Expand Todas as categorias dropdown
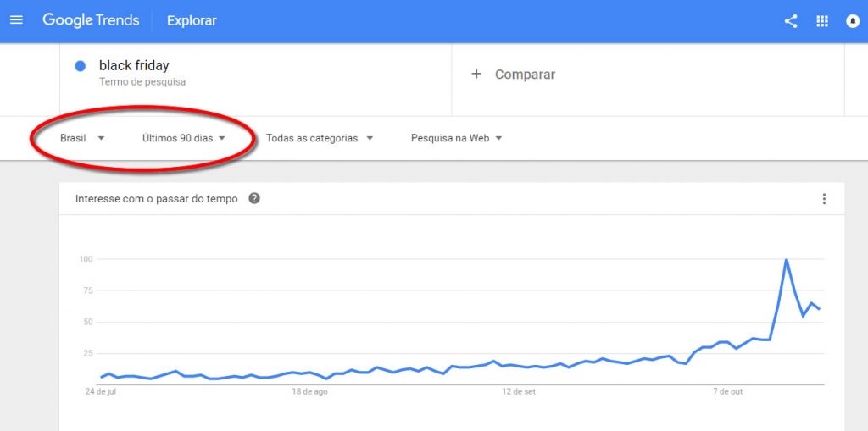868x431 pixels. point(320,138)
